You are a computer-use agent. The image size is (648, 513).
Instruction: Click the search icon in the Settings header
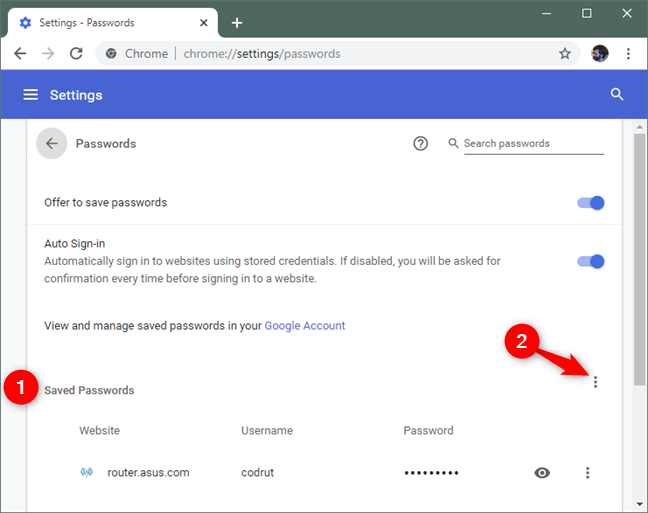[617, 95]
